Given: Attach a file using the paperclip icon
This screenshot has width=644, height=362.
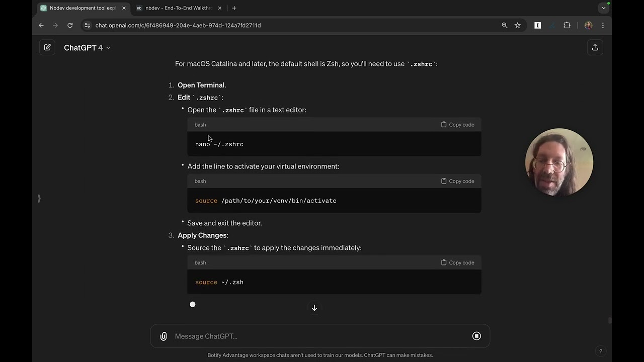Looking at the screenshot, I should pyautogui.click(x=164, y=336).
